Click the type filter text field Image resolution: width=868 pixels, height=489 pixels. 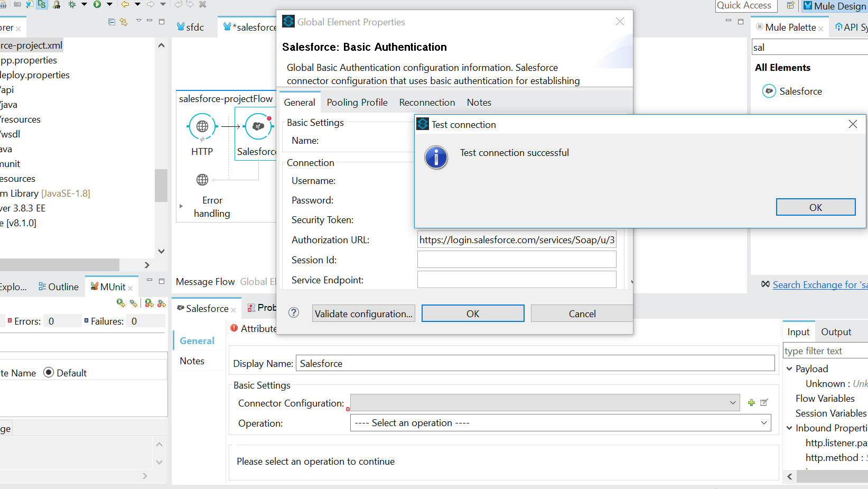point(825,350)
